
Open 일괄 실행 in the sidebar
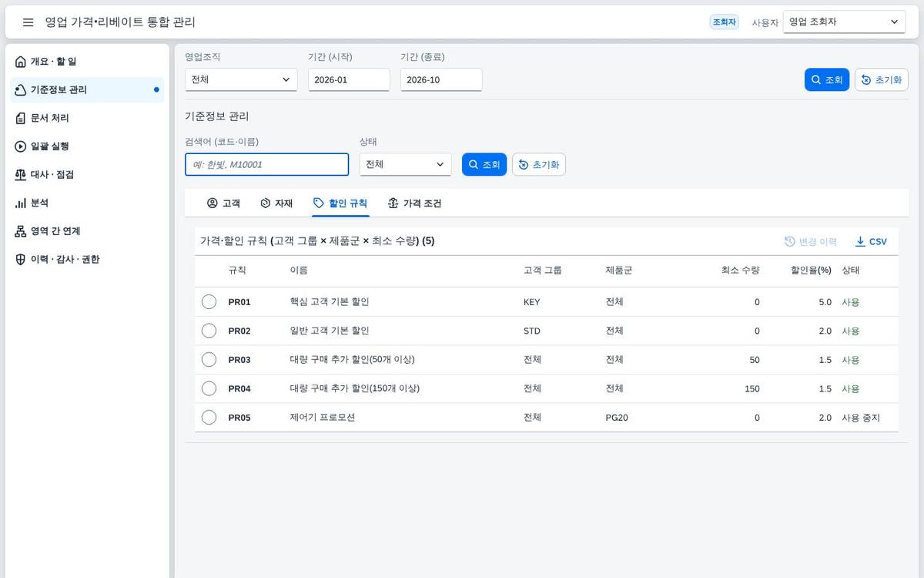(88, 146)
